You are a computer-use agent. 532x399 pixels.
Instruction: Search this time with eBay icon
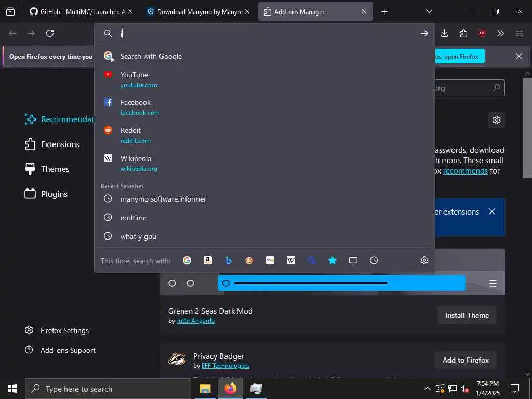pos(270,260)
